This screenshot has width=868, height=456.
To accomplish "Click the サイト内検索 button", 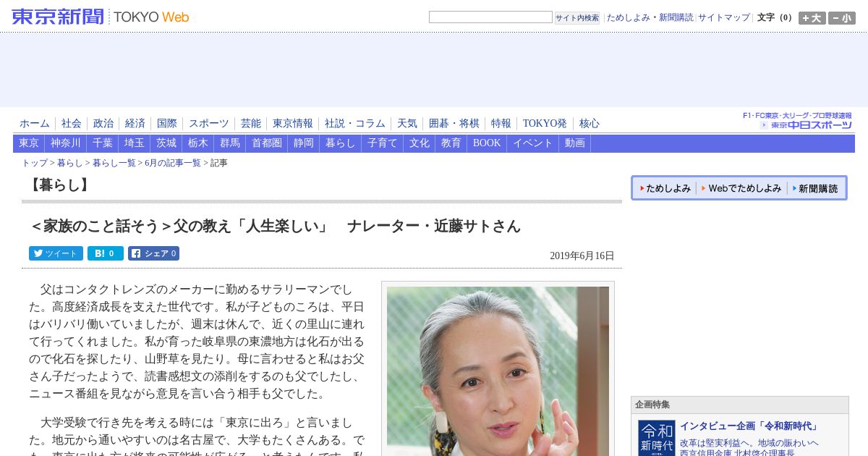I will point(577,17).
